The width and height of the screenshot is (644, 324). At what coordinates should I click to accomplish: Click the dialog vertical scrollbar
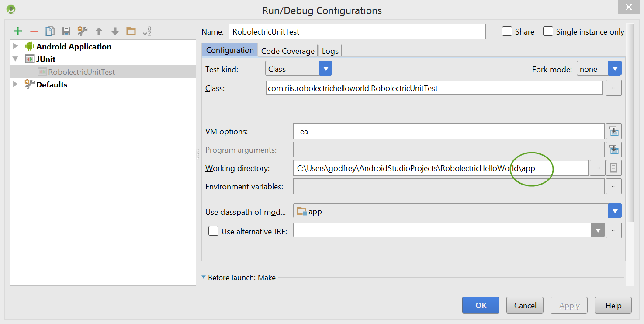click(x=630, y=122)
